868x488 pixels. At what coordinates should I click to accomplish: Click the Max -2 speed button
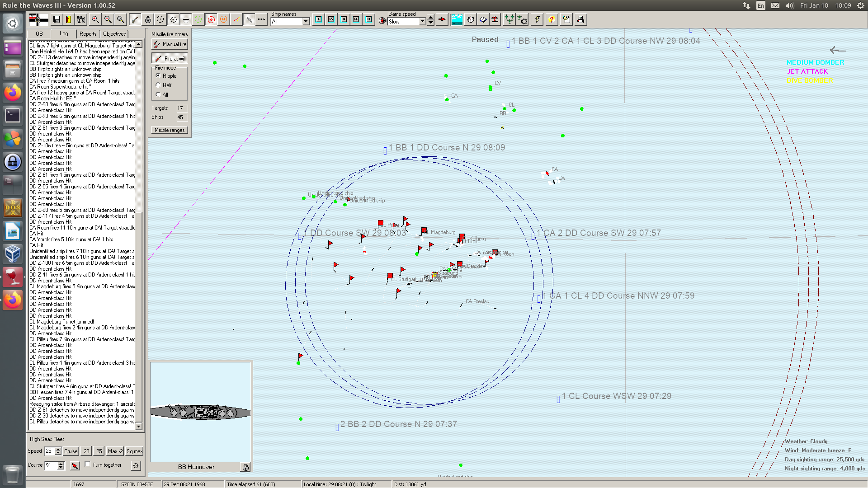tap(115, 451)
